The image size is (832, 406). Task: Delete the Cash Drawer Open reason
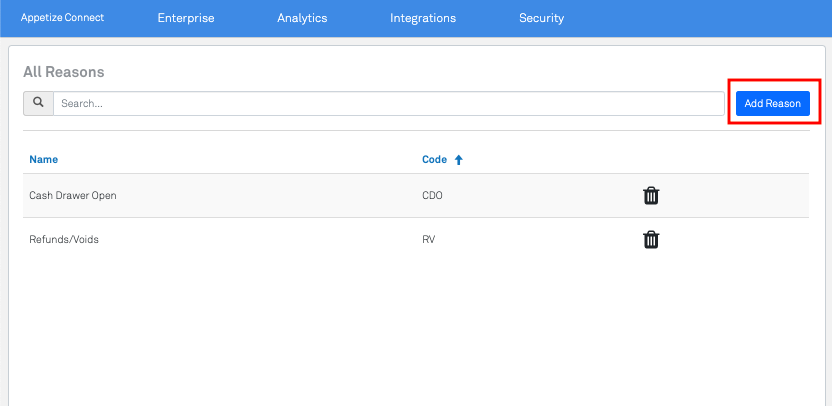point(651,196)
